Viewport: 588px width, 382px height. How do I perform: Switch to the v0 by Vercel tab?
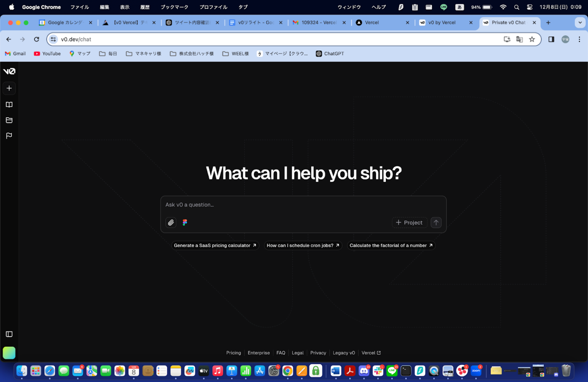pyautogui.click(x=442, y=23)
